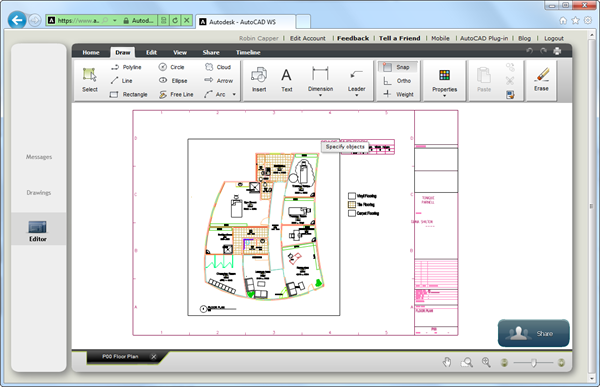The height and width of the screenshot is (387, 600).
Task: Click zoom slider plus end button
Action: pyautogui.click(x=561, y=363)
